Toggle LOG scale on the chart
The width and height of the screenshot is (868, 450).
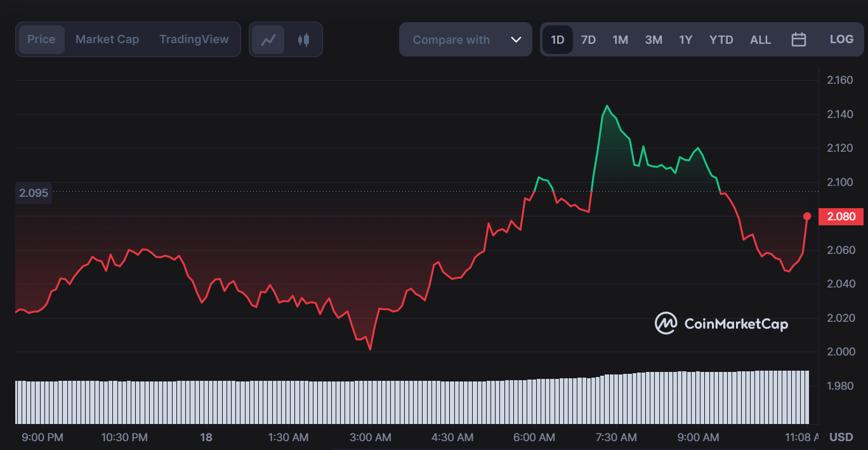841,39
